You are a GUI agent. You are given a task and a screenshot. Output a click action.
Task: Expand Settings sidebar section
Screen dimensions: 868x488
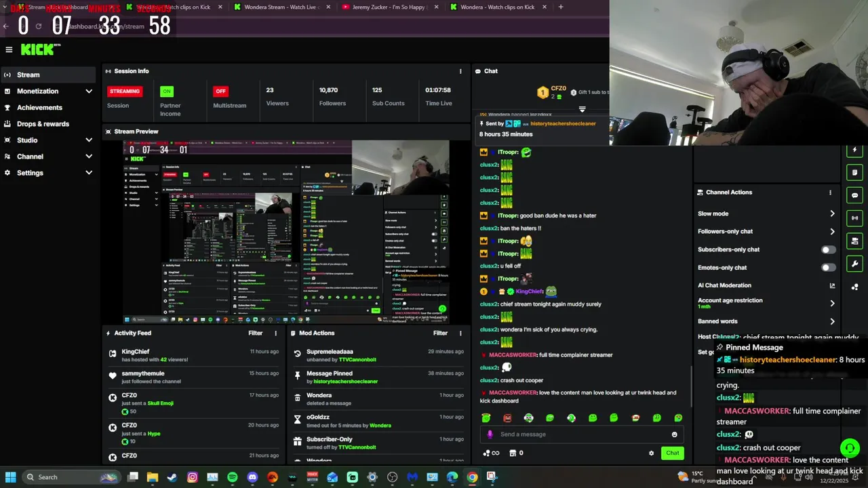pos(89,173)
